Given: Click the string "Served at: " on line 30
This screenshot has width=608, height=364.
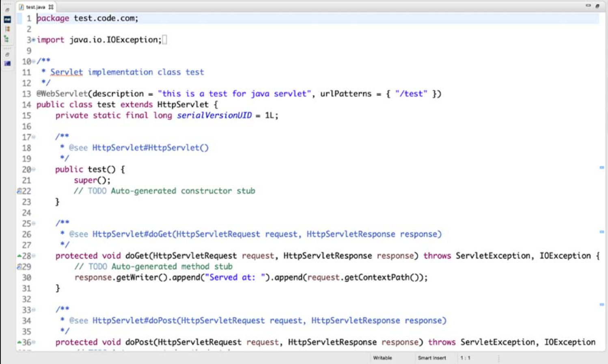Looking at the screenshot, I should [237, 278].
